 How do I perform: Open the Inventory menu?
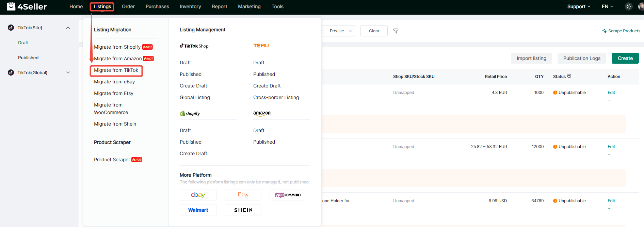[190, 6]
